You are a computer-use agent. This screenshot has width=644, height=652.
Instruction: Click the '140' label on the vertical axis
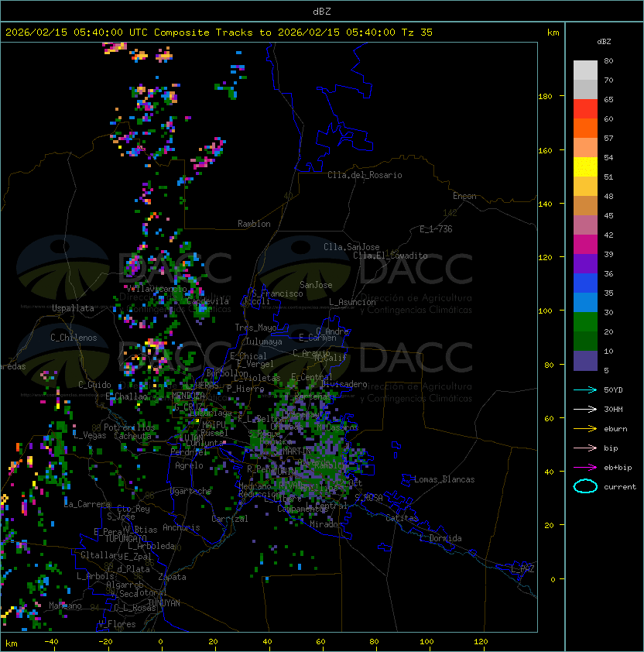(x=545, y=204)
